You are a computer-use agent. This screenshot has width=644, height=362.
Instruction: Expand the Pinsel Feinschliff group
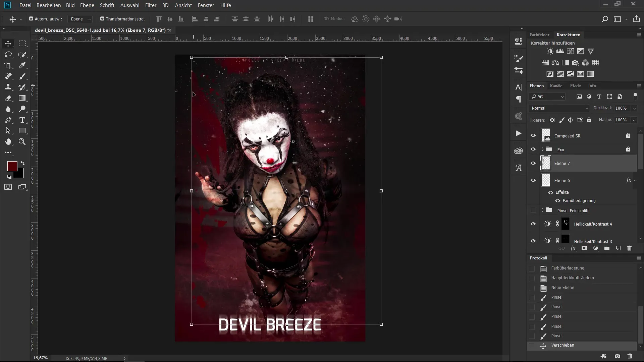(x=543, y=210)
